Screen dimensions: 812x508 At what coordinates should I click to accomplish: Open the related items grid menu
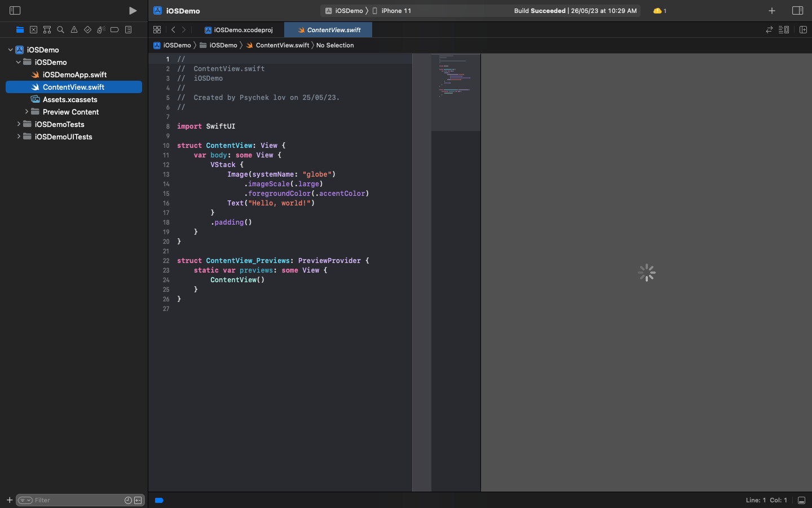pos(157,30)
